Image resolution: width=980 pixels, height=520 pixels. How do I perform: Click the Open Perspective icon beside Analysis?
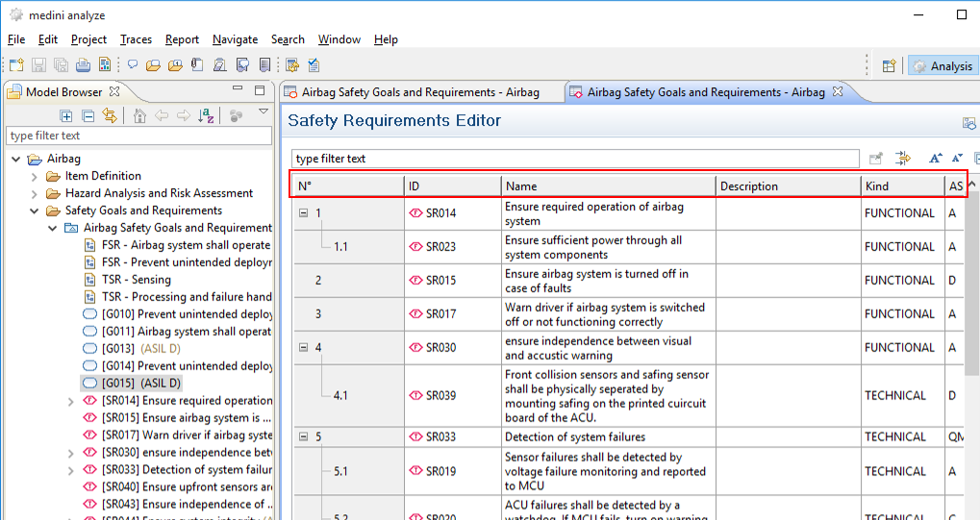[x=889, y=65]
